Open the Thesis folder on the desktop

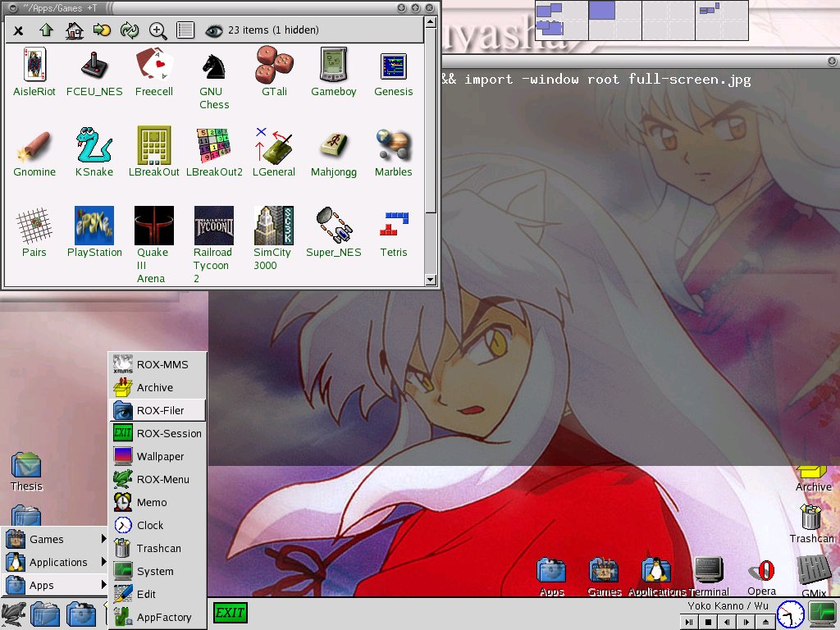coord(26,472)
